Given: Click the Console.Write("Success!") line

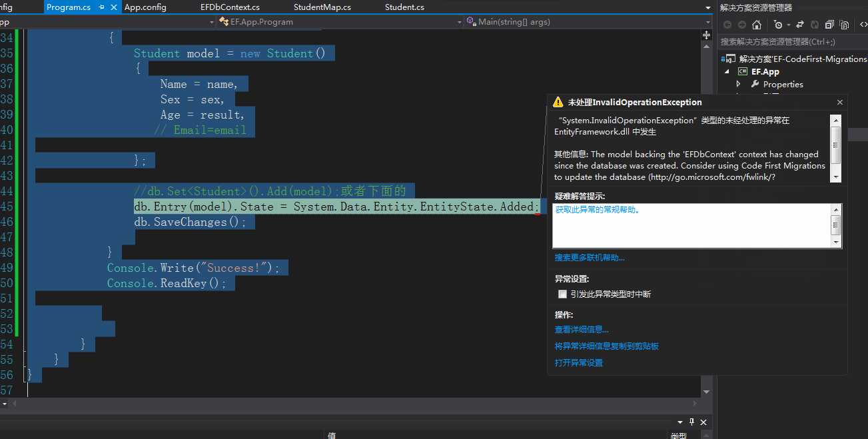Looking at the screenshot, I should [x=193, y=268].
